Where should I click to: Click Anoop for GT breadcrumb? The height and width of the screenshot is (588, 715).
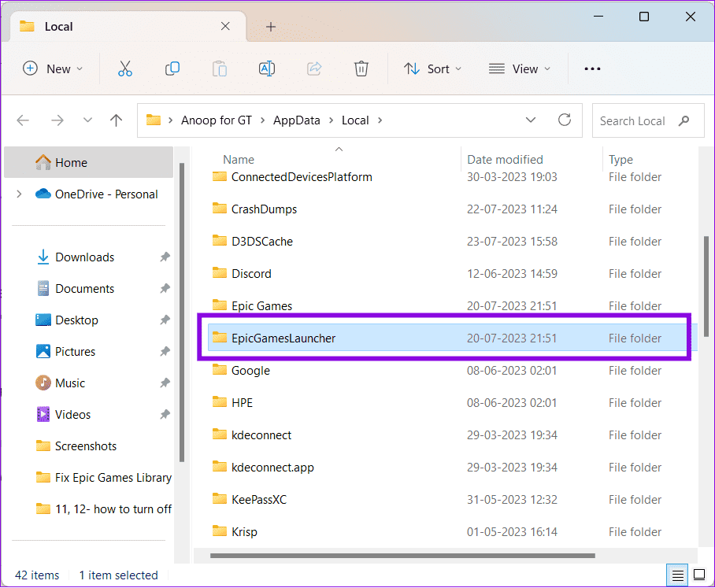(217, 120)
